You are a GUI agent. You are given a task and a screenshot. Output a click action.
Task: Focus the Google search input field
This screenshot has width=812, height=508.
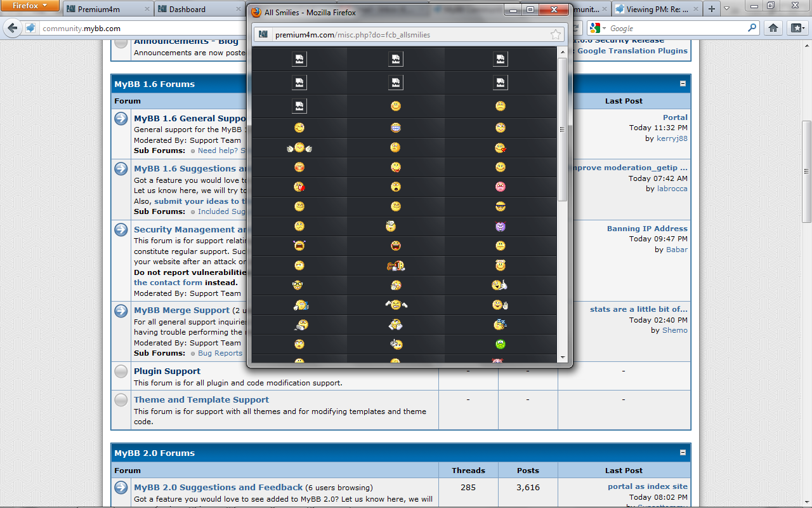pos(678,28)
